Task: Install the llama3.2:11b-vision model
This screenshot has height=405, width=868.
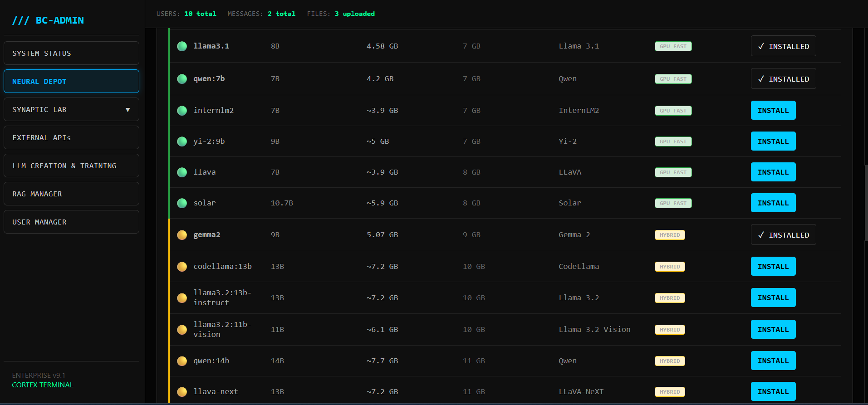Action: 773,330
